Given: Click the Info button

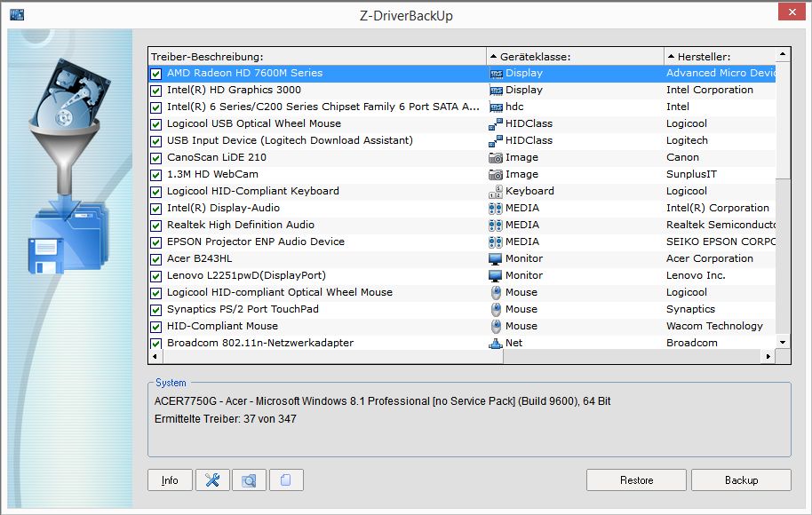Looking at the screenshot, I should [170, 479].
